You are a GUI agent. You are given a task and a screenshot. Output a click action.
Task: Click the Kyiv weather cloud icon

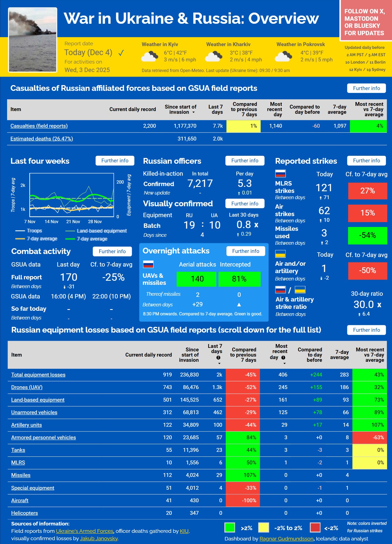[x=150, y=56]
